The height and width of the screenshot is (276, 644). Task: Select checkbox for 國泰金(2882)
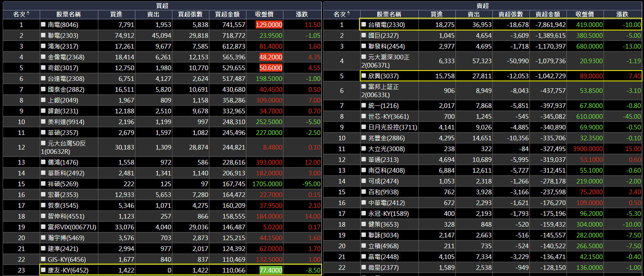pos(43,89)
